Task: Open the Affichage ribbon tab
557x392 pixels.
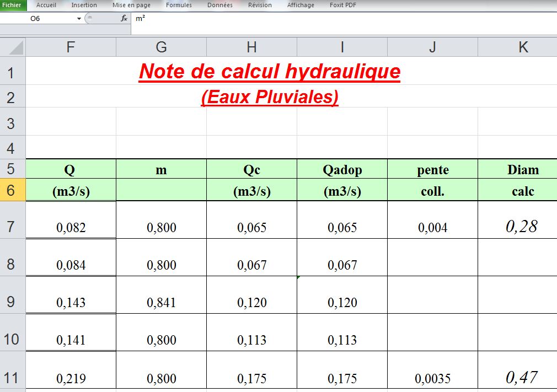Action: [301, 5]
